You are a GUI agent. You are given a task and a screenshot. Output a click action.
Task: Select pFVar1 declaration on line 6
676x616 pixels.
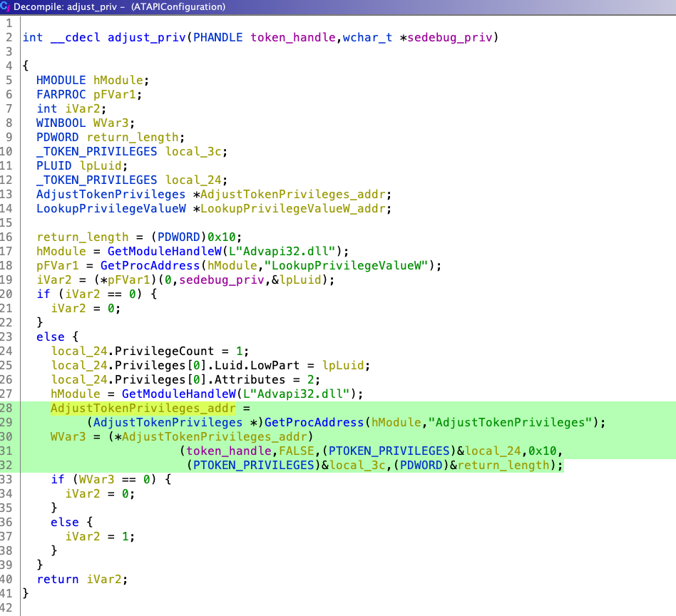click(x=115, y=94)
